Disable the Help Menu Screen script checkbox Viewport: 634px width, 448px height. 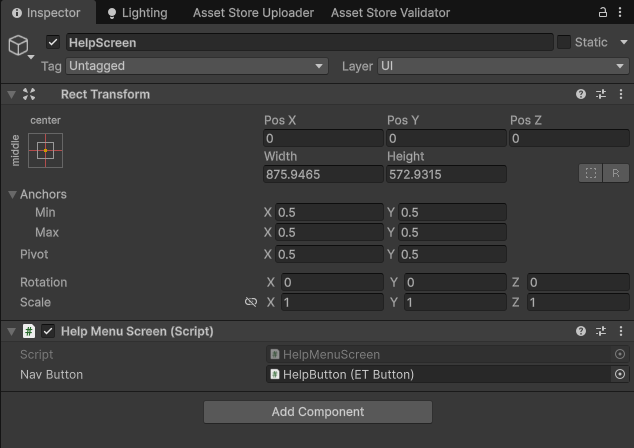pyautogui.click(x=48, y=331)
